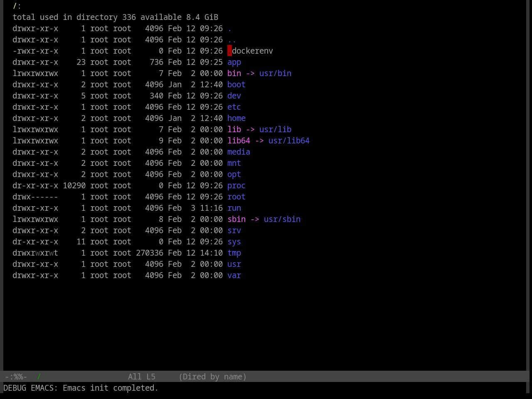Open the dev directory
Screen dimensions: 532x399
click(234, 96)
